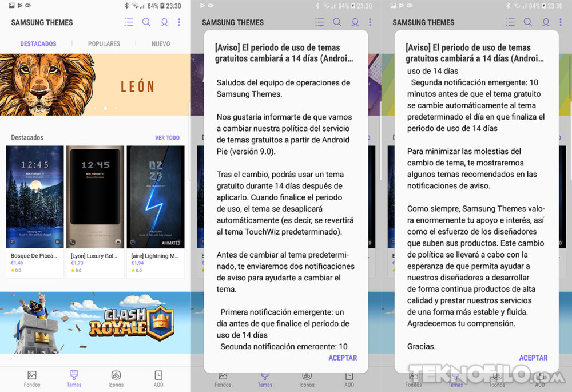Click the title "Bosque De Picea..."
Image resolution: width=572 pixels, height=392 pixels.
tap(34, 255)
